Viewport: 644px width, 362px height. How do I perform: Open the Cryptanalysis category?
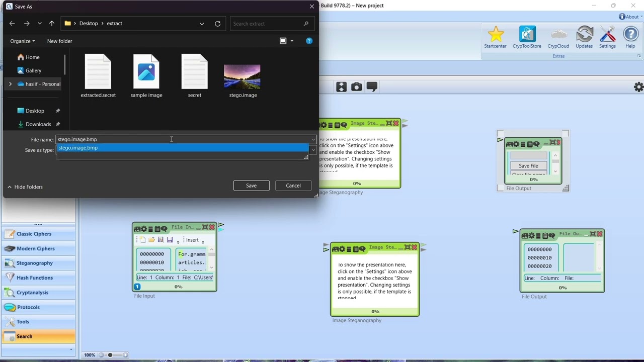pos(39,292)
